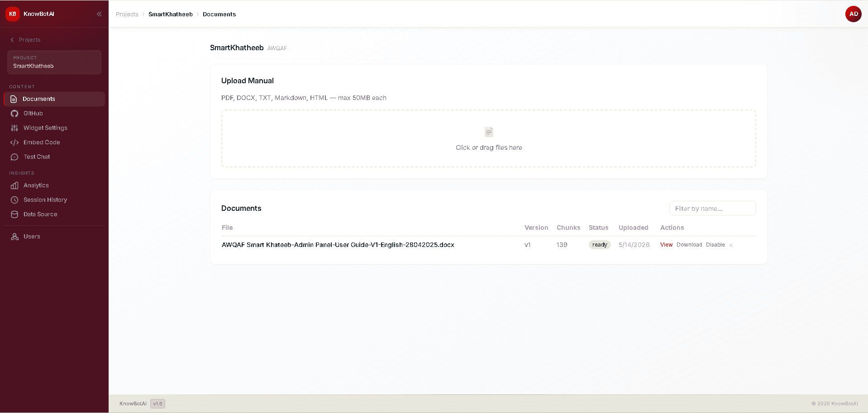
Task: Open Analytics menu label
Action: point(36,185)
